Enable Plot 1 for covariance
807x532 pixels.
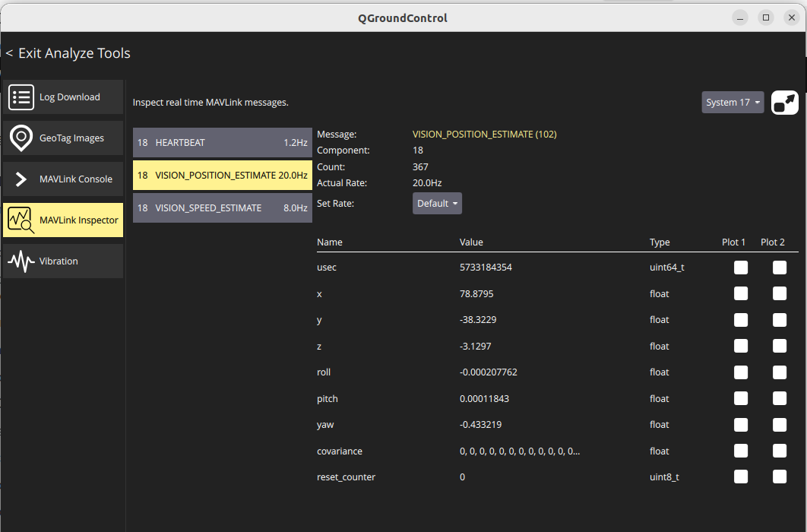[x=741, y=451]
